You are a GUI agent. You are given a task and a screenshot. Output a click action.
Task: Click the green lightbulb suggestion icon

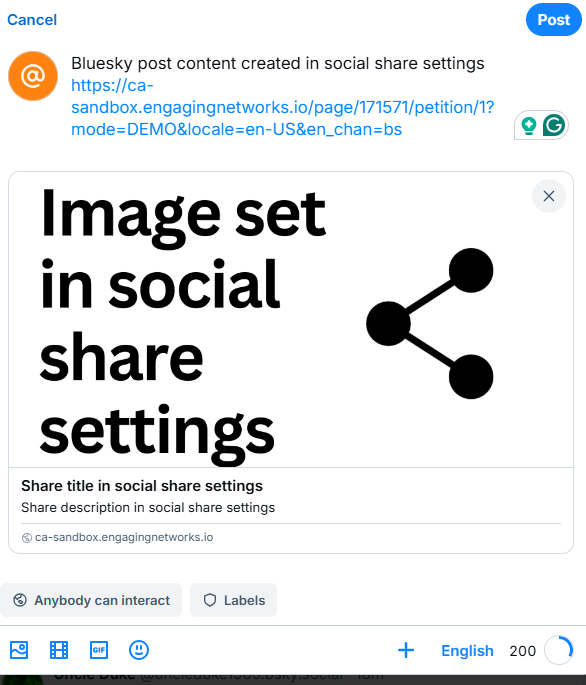(529, 125)
